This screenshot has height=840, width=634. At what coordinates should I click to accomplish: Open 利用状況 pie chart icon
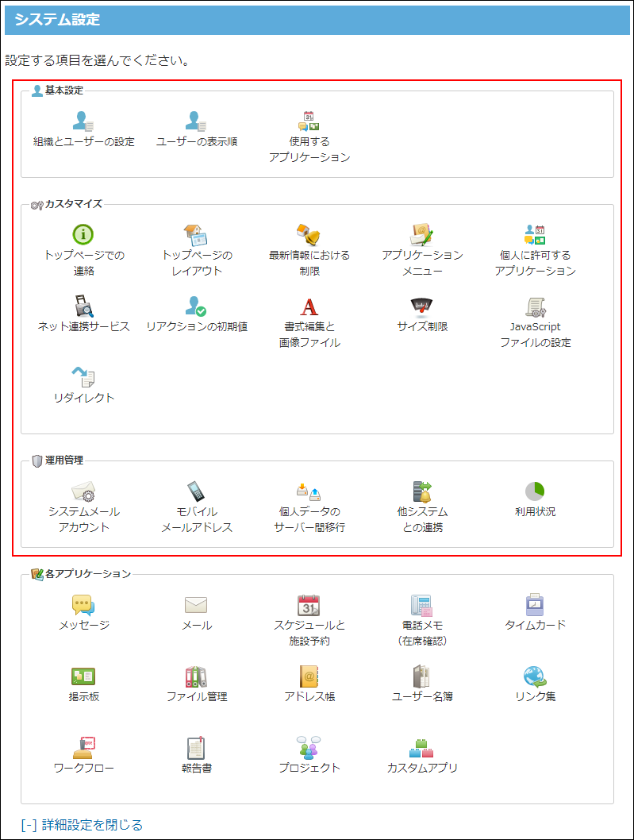click(535, 491)
